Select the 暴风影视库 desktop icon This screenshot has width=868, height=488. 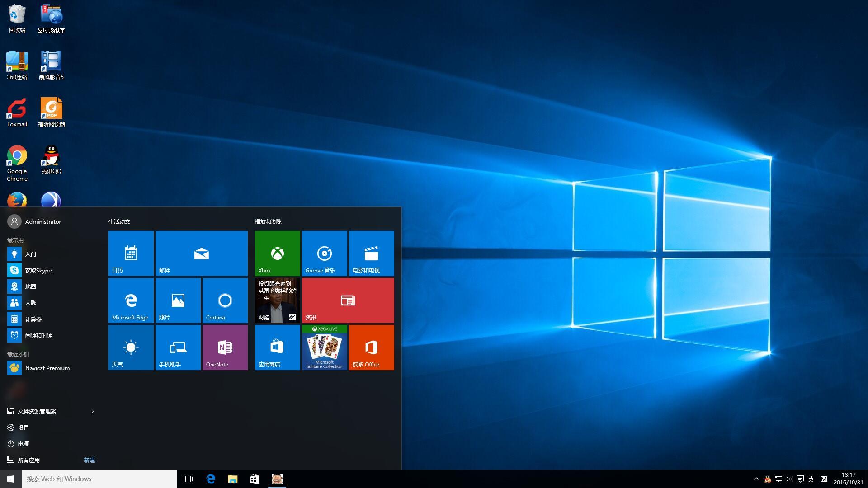[x=51, y=19]
